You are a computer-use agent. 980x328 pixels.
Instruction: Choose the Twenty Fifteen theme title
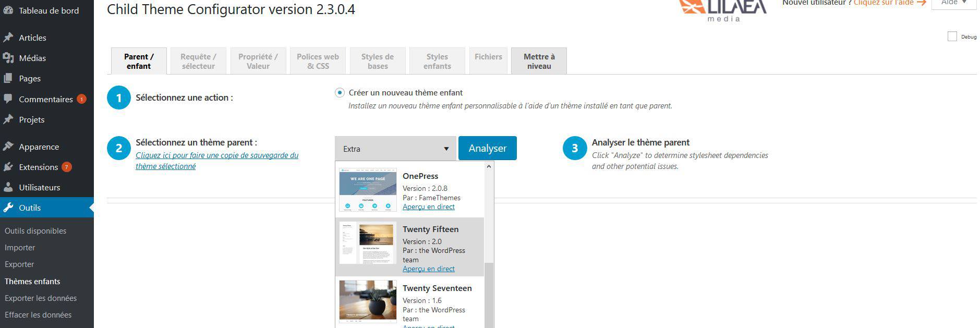pyautogui.click(x=431, y=229)
